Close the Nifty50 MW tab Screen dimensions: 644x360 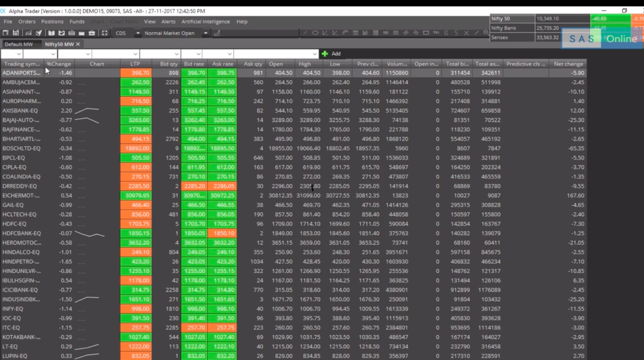(78, 44)
